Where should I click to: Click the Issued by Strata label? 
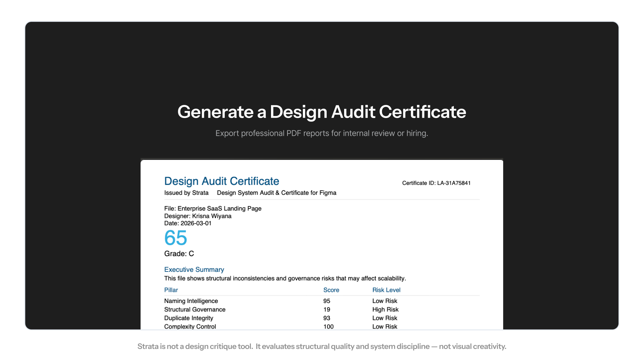point(186,193)
